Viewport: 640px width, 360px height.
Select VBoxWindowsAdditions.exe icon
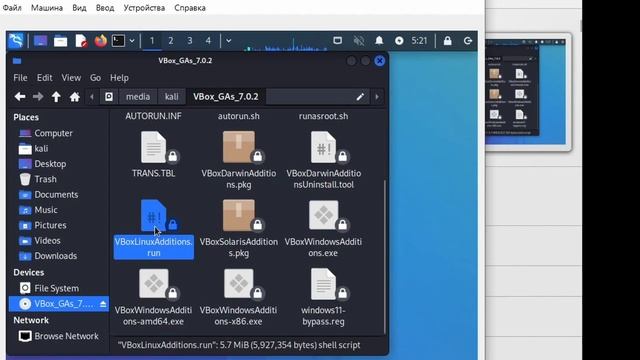click(324, 216)
